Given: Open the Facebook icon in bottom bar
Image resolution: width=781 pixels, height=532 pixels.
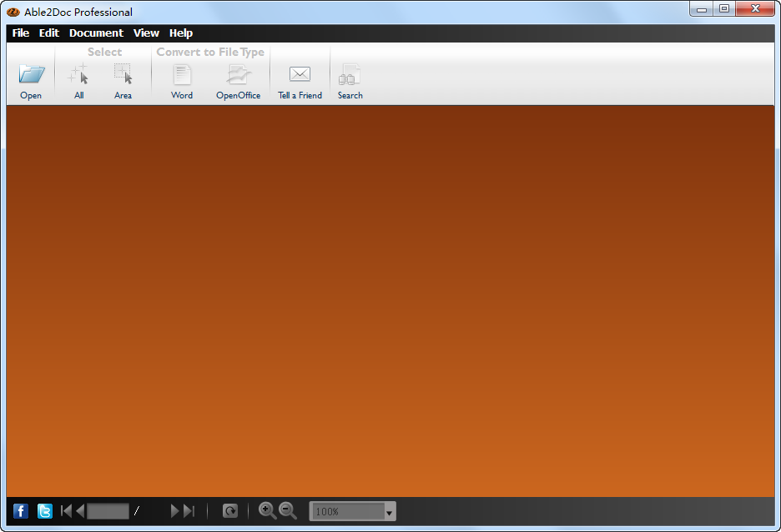Looking at the screenshot, I should point(20,511).
